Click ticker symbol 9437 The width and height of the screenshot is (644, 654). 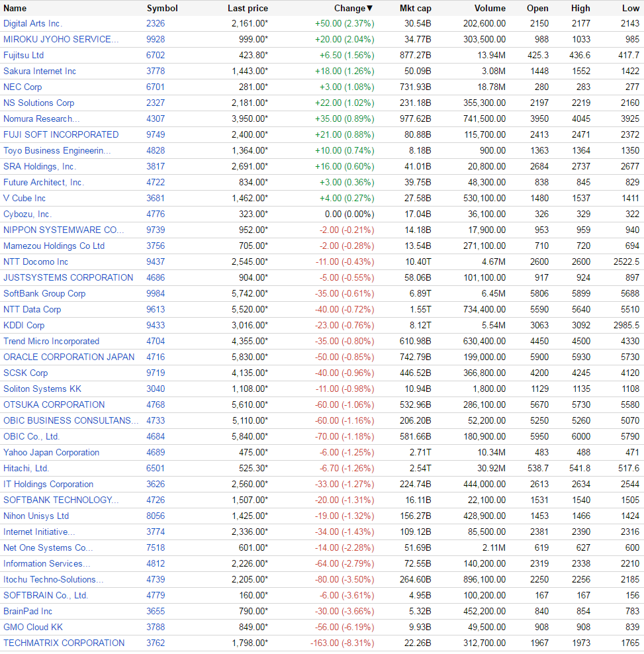coord(156,261)
